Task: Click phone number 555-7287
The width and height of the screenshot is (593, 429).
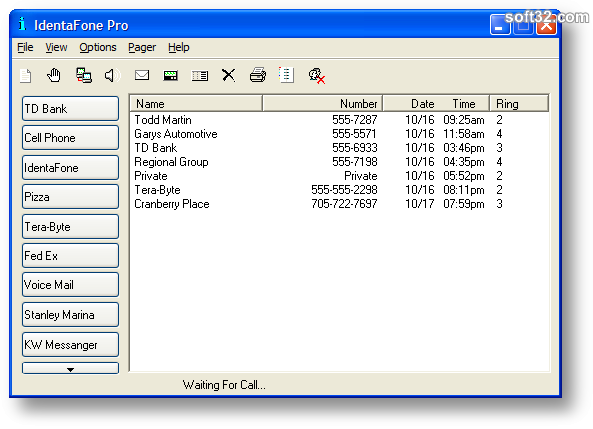Action: (355, 120)
